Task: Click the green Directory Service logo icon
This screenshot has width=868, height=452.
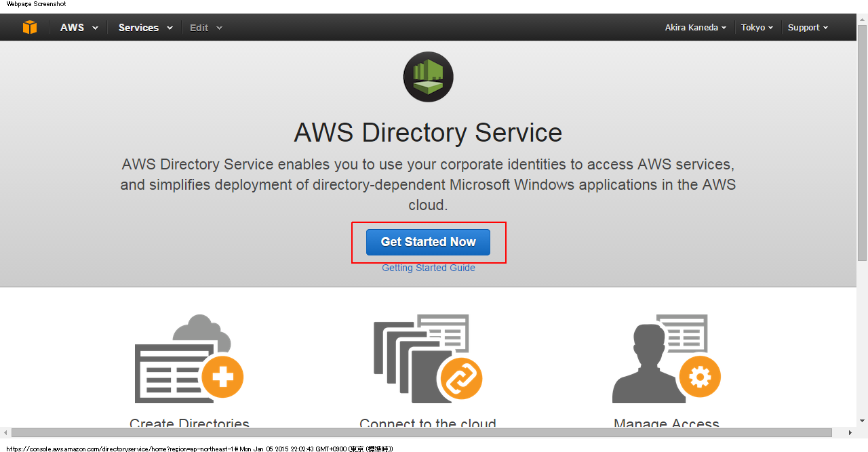Action: [428, 77]
